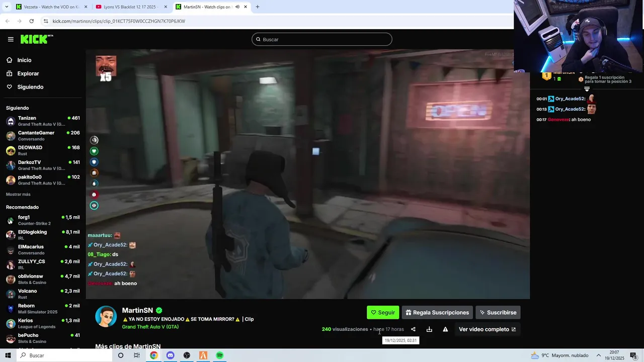This screenshot has height=362, width=644.
Task: Click the Suscribirse button
Action: [498, 313]
